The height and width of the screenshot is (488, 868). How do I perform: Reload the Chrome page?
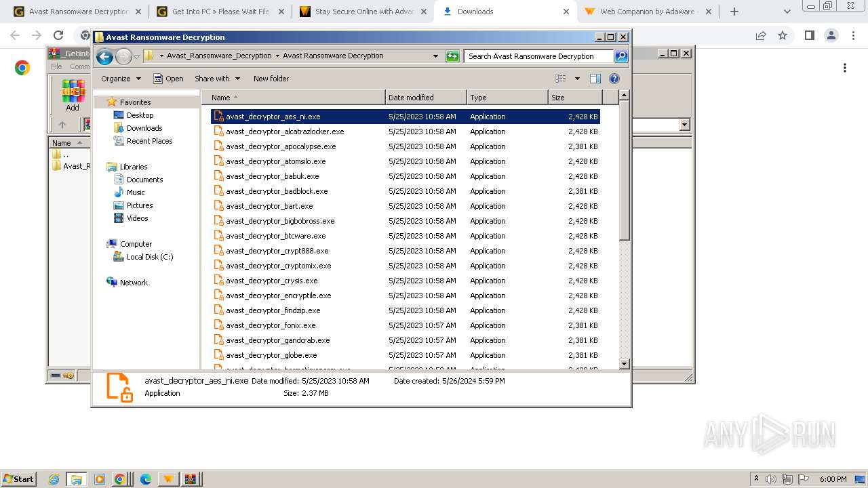tap(58, 35)
